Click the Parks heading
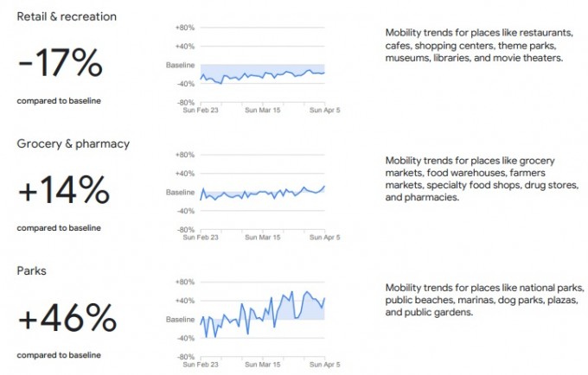The height and width of the screenshot is (375, 588). 31,270
